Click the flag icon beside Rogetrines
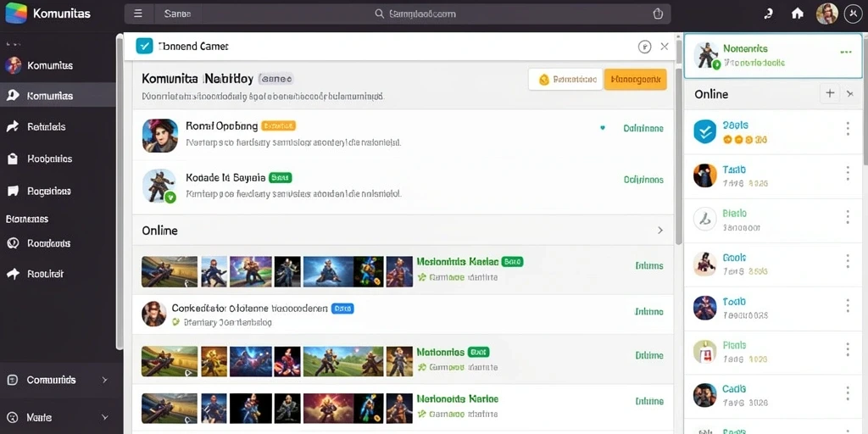 point(13,191)
